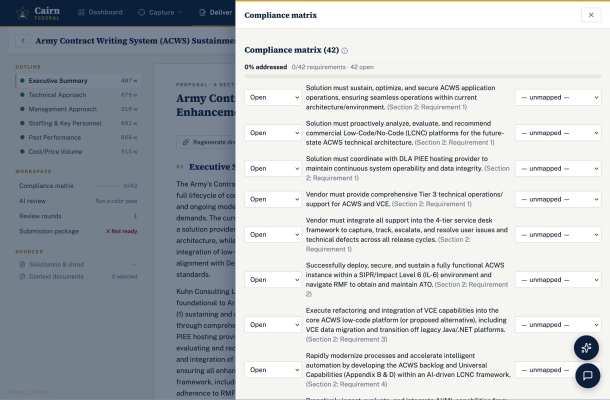Open status dropdown for DLA PIEE hosting requirement
This screenshot has height=400, width=610.
[x=273, y=168]
